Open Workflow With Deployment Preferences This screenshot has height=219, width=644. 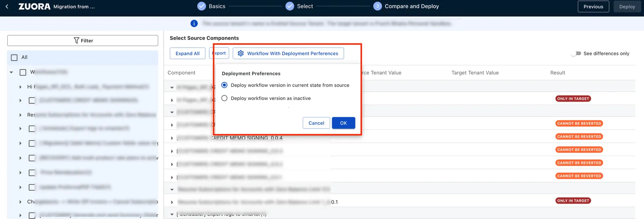point(288,53)
